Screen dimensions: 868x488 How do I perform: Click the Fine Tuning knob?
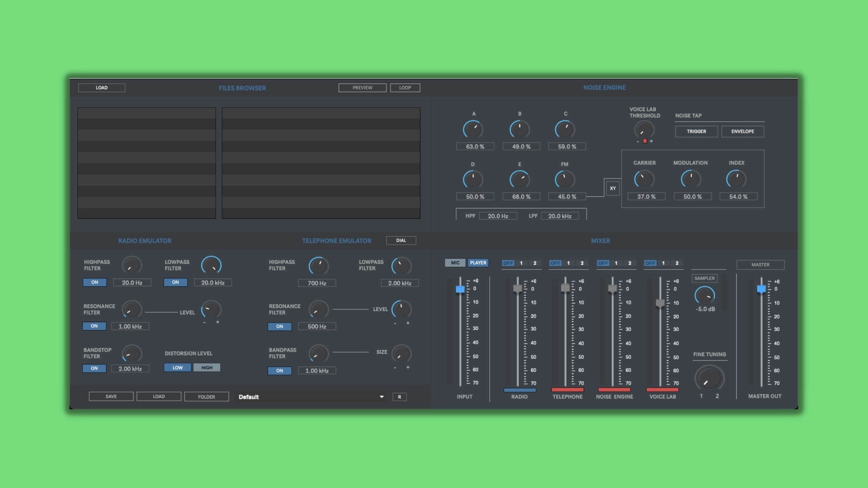click(709, 378)
